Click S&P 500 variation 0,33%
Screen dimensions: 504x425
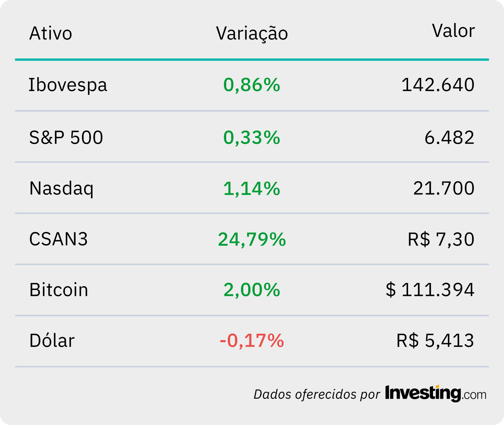[252, 137]
